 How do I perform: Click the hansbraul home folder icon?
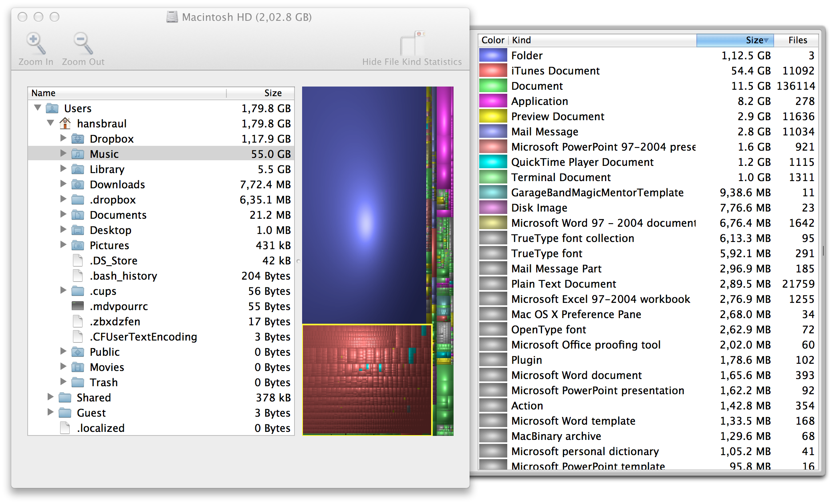point(65,123)
